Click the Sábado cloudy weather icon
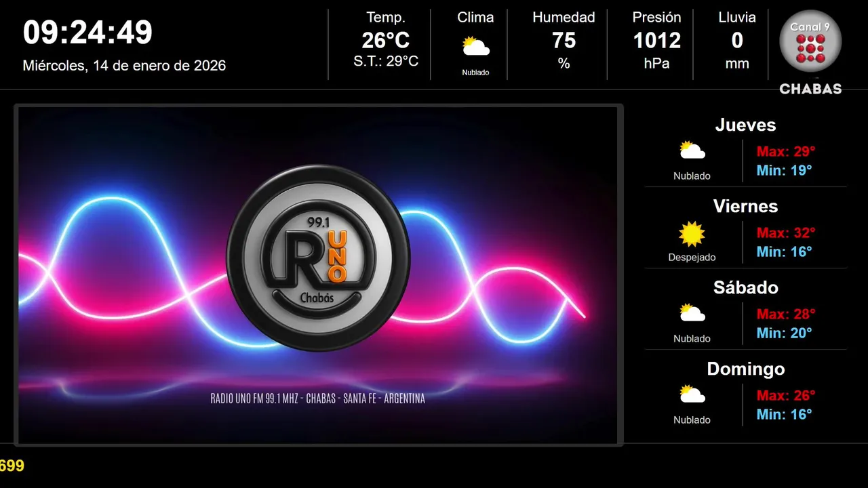This screenshot has height=488, width=868. tap(692, 312)
